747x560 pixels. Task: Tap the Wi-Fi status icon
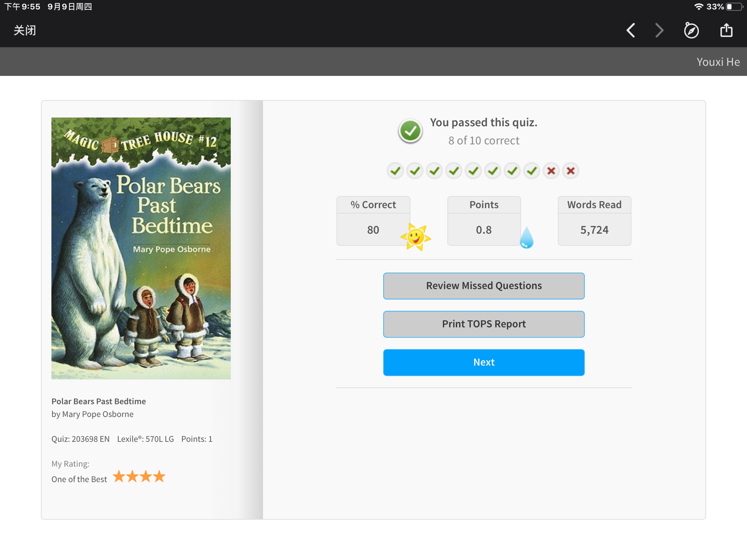(699, 7)
